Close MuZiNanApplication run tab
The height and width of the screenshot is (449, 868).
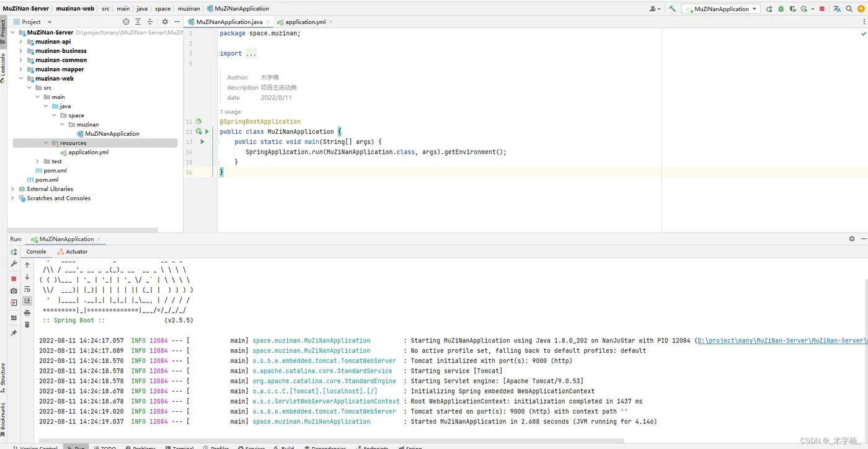[99, 239]
